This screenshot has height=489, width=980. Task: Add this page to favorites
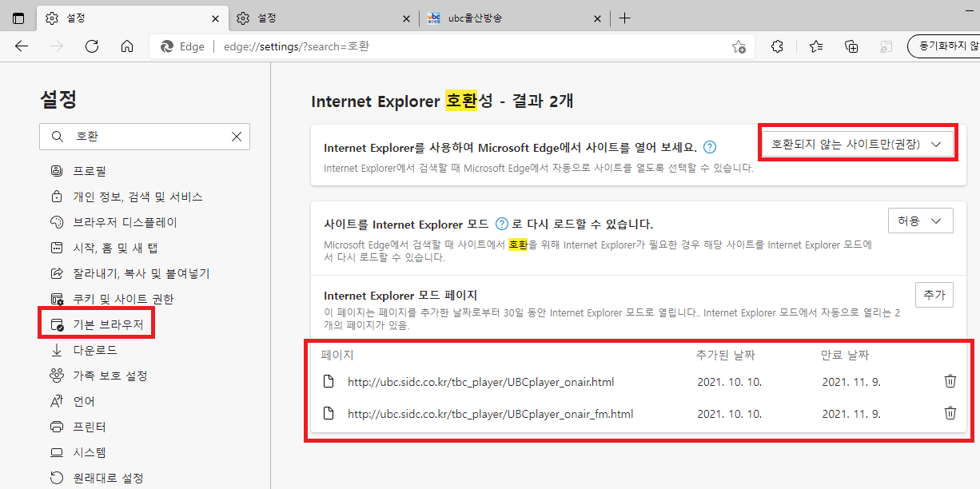pyautogui.click(x=739, y=46)
